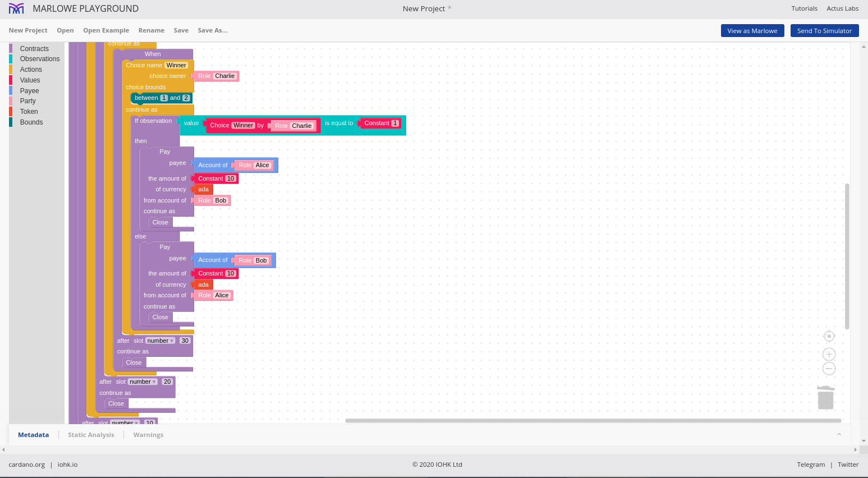Image resolution: width=868 pixels, height=478 pixels.
Task: Click the trash can icon
Action: [825, 398]
